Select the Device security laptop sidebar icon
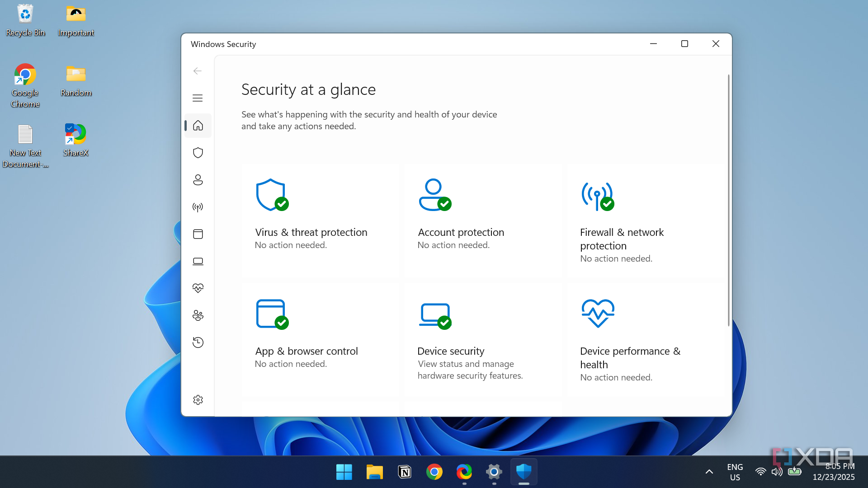Screen dimensions: 868x488 198,261
